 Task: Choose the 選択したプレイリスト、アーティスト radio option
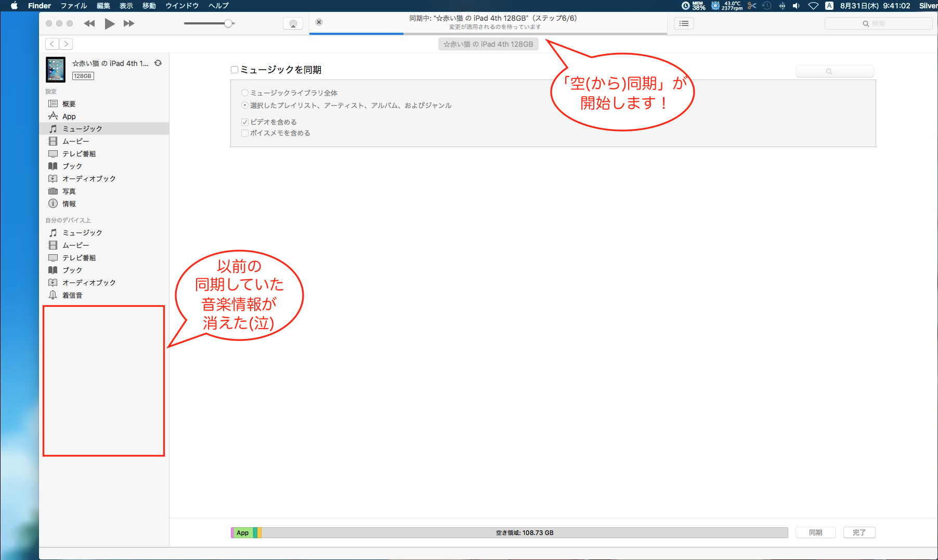[x=244, y=106]
